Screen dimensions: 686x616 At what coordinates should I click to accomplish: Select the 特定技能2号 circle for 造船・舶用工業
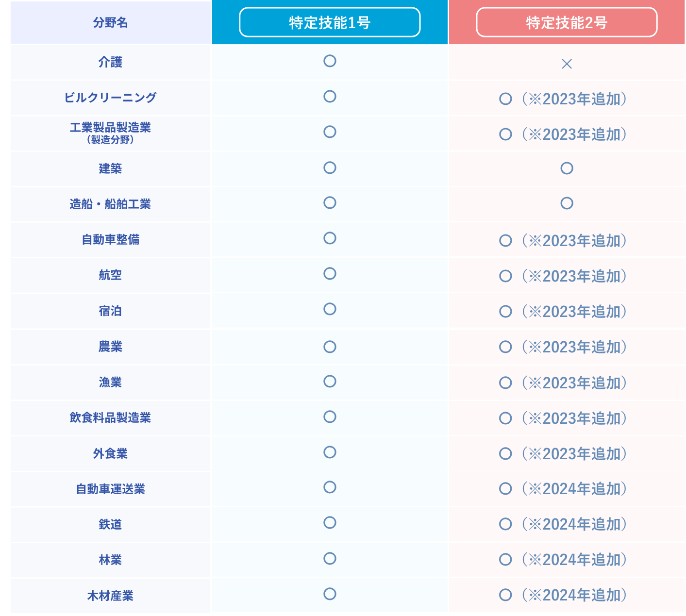coord(567,203)
